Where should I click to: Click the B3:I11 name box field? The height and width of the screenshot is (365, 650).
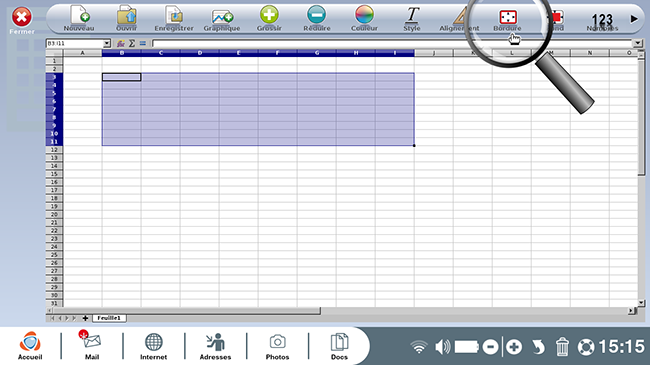coord(75,43)
